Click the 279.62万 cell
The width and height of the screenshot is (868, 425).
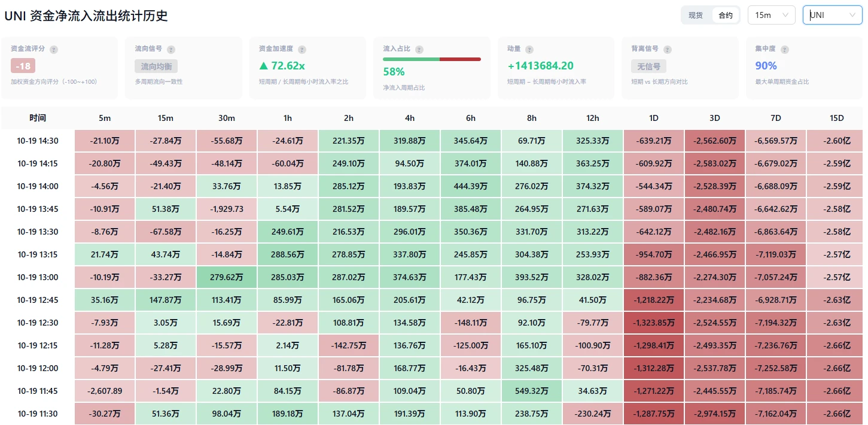(227, 277)
